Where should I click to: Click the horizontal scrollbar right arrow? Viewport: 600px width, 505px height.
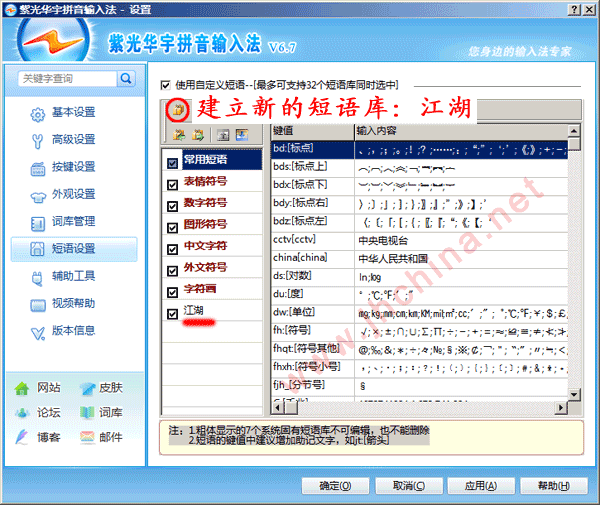561,408
